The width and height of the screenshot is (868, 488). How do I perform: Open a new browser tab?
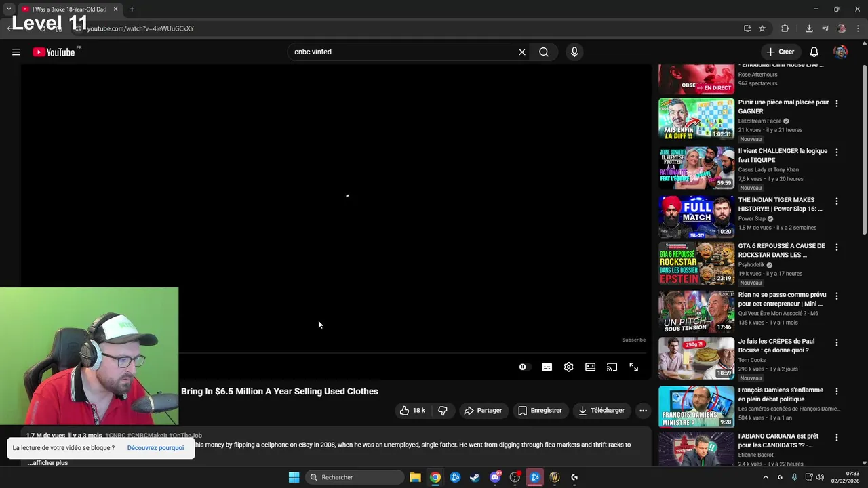point(132,9)
